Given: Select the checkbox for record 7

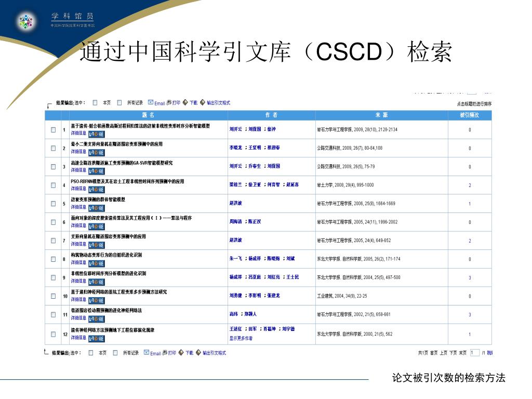Looking at the screenshot, I should 54,241.
